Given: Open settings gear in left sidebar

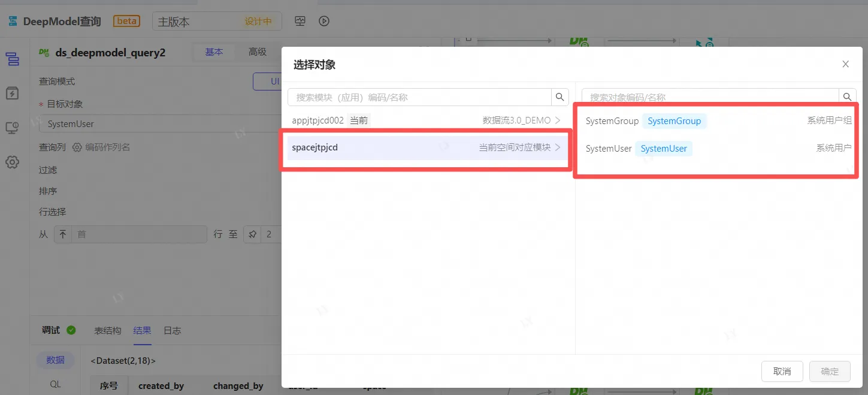Looking at the screenshot, I should tap(13, 162).
